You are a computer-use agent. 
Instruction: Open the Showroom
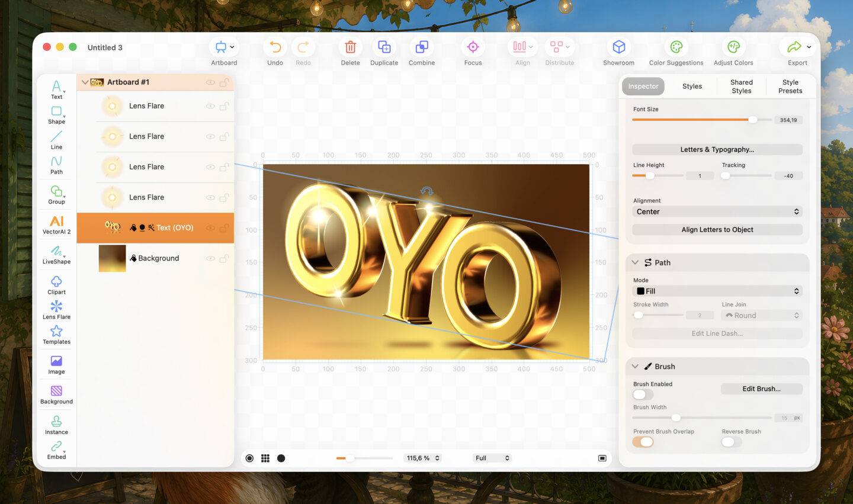pos(618,52)
